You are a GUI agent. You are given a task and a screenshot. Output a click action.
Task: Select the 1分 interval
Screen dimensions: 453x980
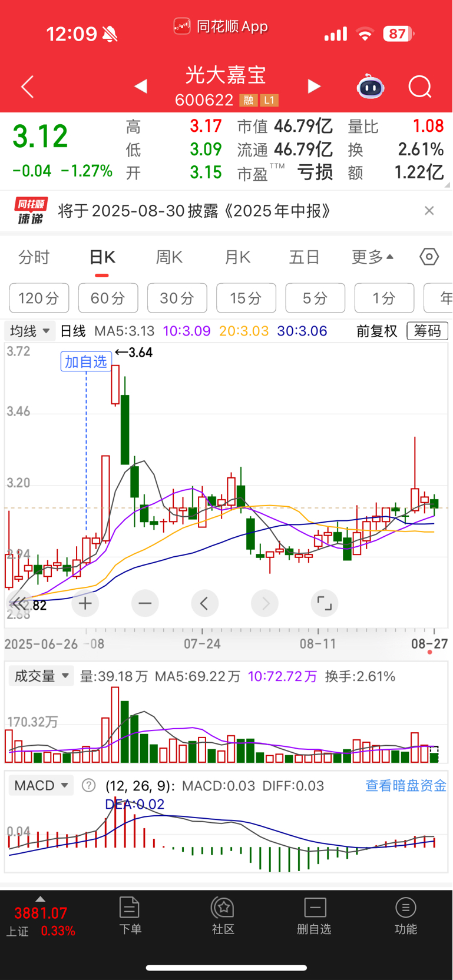pyautogui.click(x=384, y=298)
